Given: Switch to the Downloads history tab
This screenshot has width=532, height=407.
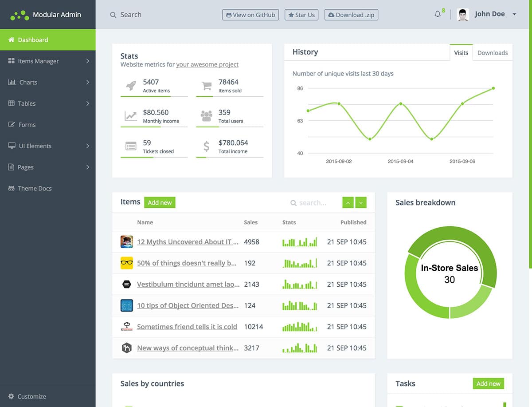Looking at the screenshot, I should tap(492, 52).
